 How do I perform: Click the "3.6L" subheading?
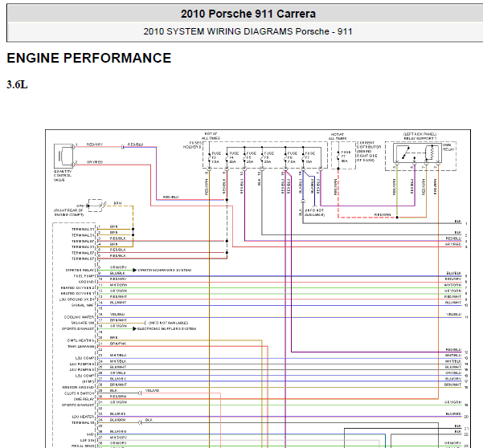coord(17,84)
